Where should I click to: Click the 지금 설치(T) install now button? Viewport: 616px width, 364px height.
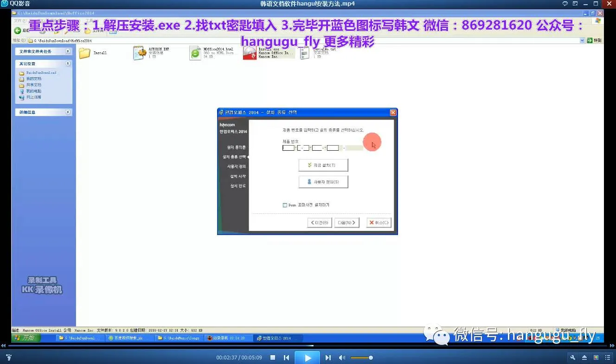[323, 165]
